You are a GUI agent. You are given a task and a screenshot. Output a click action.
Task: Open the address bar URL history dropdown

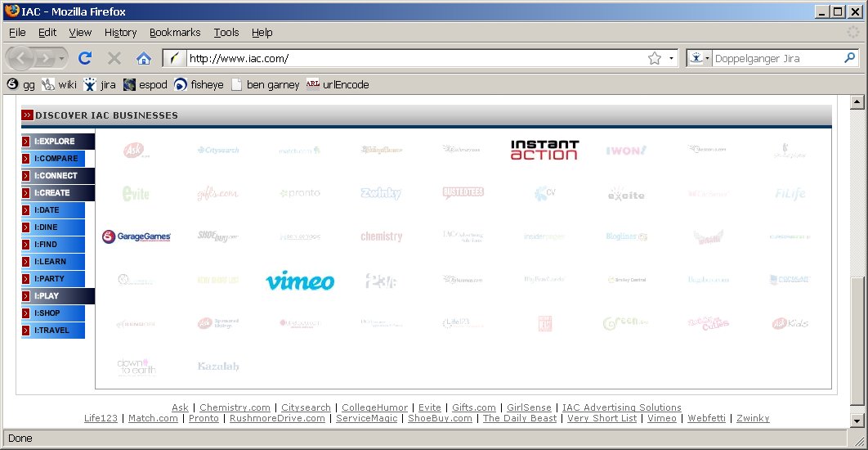tap(672, 58)
